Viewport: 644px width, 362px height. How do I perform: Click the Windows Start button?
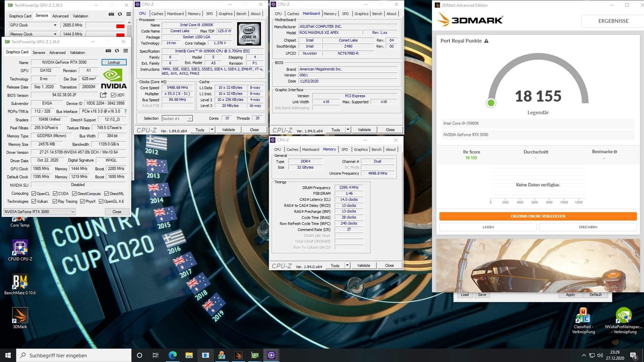pos(8,355)
